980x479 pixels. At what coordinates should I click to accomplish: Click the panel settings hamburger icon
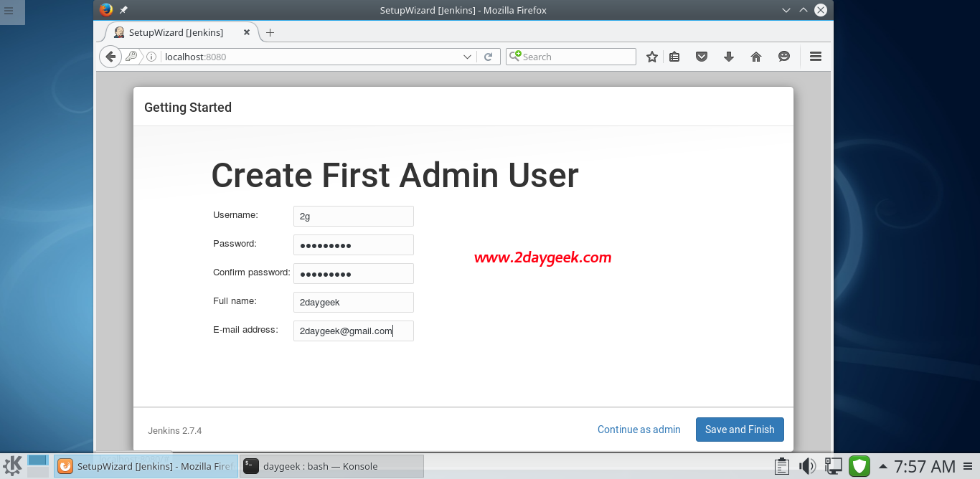pos(968,466)
